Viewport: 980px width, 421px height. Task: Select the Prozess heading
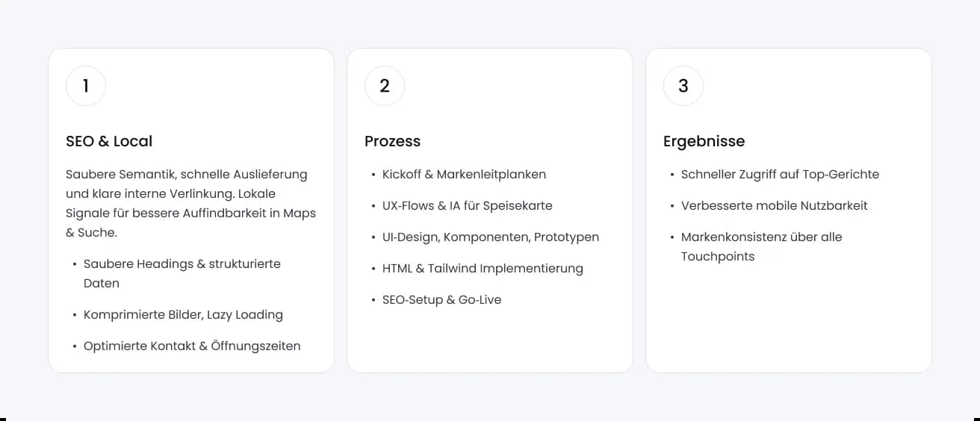[x=392, y=141]
